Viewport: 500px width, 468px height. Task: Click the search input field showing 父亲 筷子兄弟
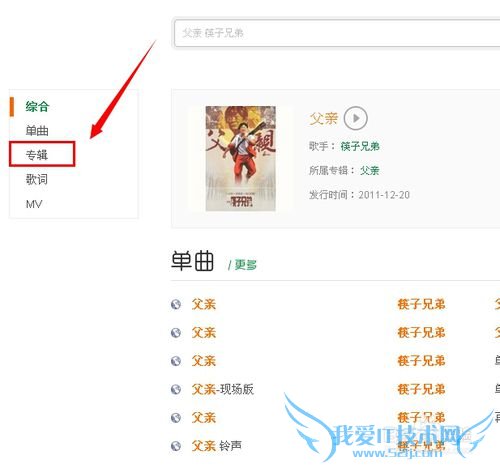[x=337, y=33]
